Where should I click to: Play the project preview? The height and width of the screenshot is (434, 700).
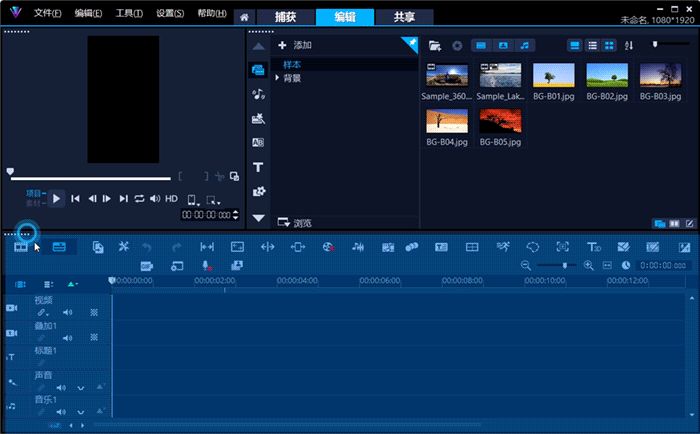56,199
